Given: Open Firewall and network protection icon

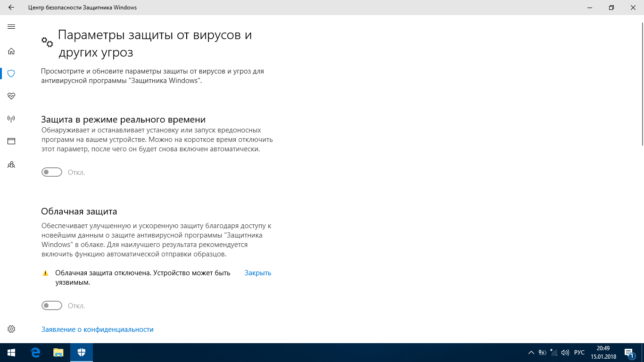Looking at the screenshot, I should tap(11, 119).
